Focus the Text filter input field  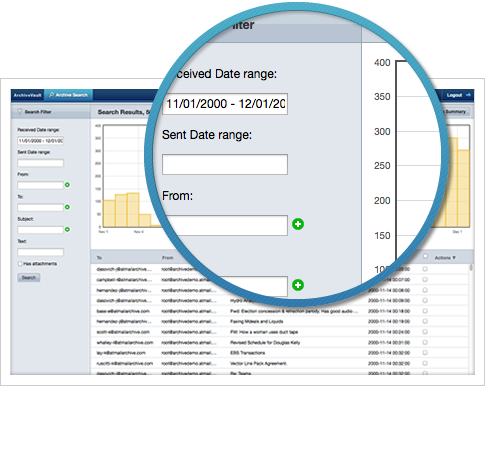point(40,252)
